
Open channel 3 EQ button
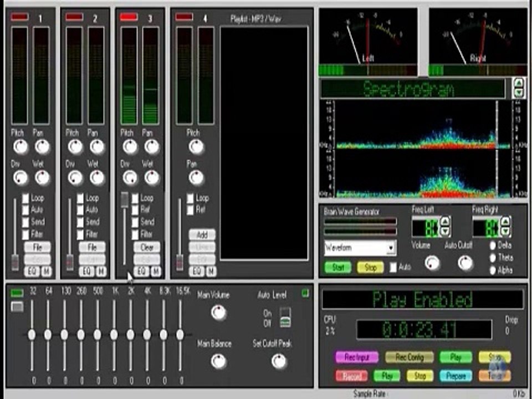tap(141, 272)
